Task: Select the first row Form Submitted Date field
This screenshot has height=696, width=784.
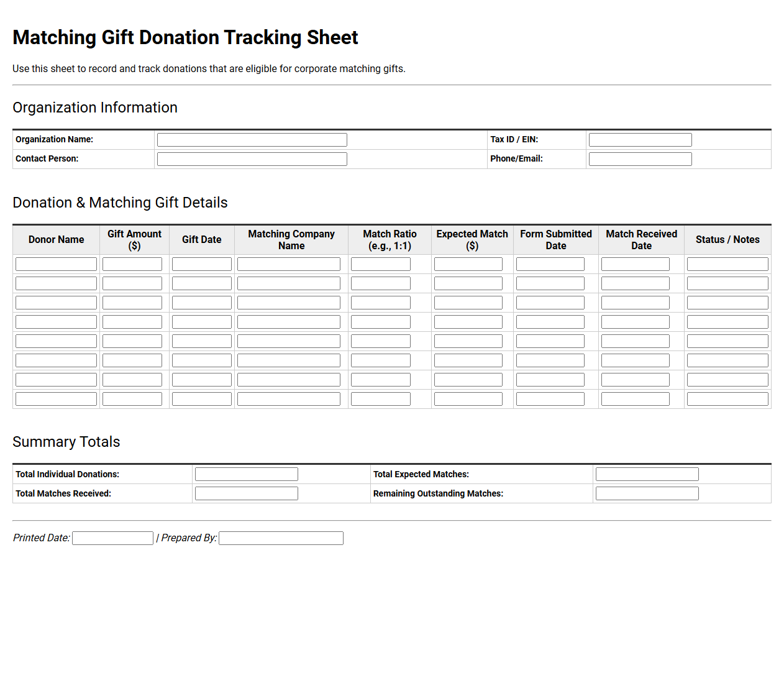Action: point(550,264)
